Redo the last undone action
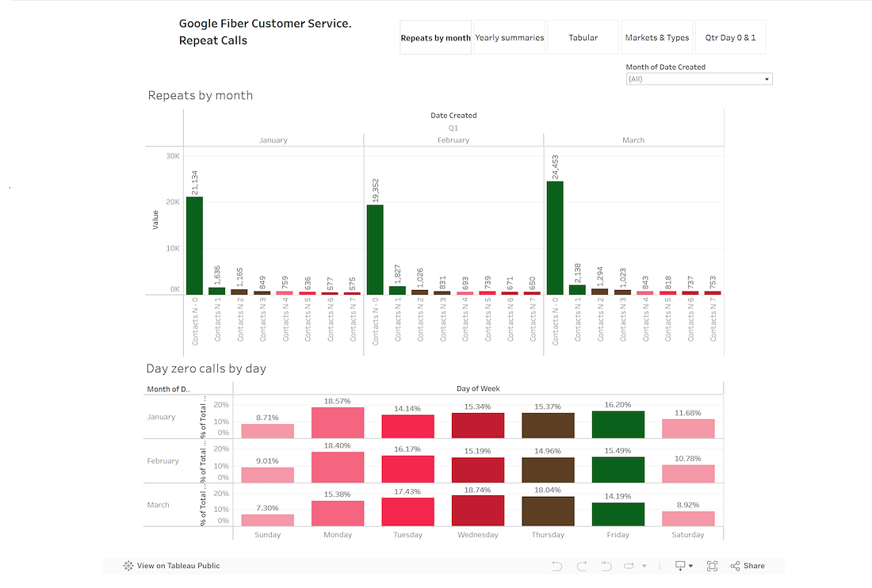Viewport: 872px width, 588px height. click(x=582, y=566)
